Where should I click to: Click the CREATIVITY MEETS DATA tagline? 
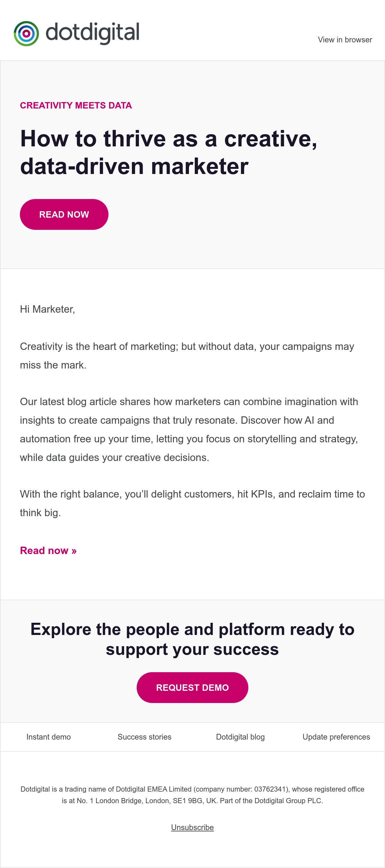(76, 106)
